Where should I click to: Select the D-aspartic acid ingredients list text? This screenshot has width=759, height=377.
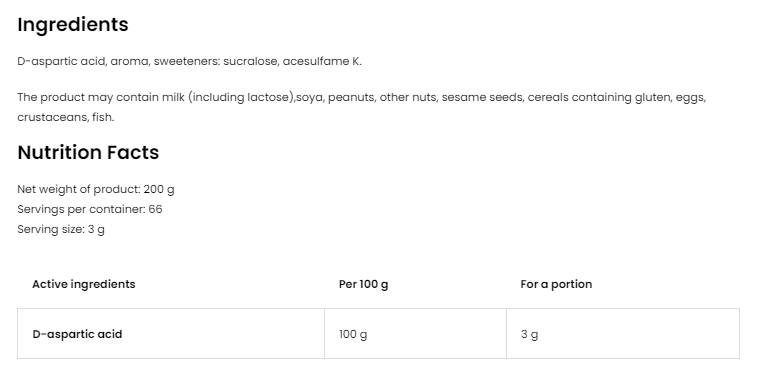pyautogui.click(x=189, y=61)
